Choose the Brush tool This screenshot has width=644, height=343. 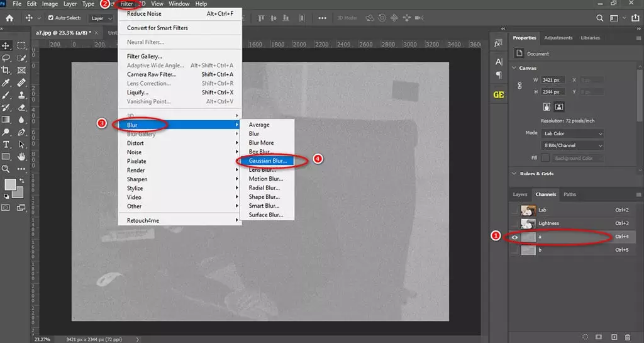pyautogui.click(x=6, y=95)
